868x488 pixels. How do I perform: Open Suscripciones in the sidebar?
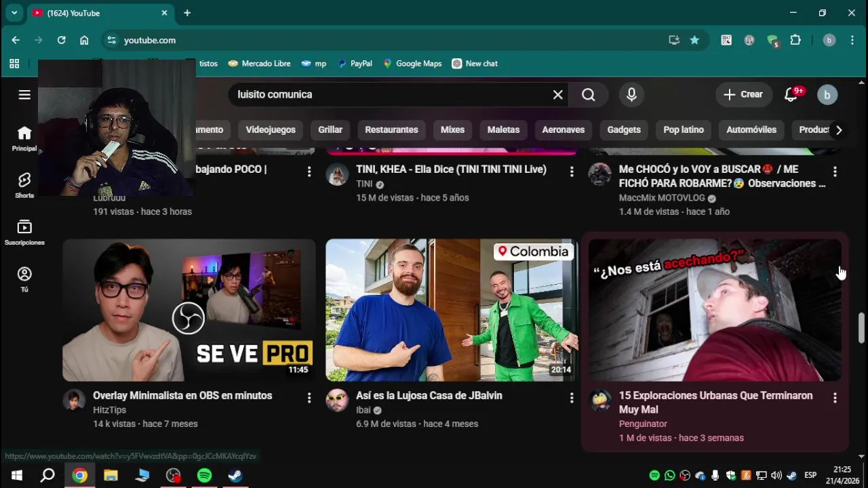[x=24, y=232]
